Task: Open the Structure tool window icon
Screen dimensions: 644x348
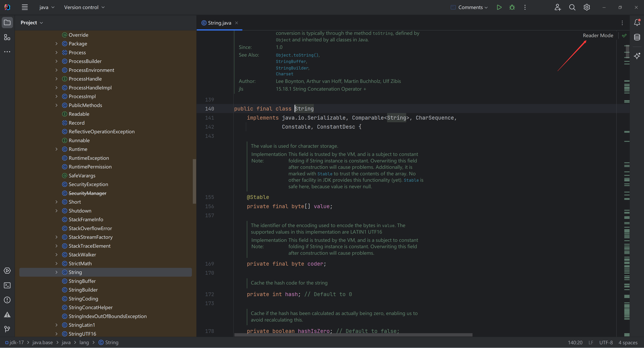Action: [7, 37]
